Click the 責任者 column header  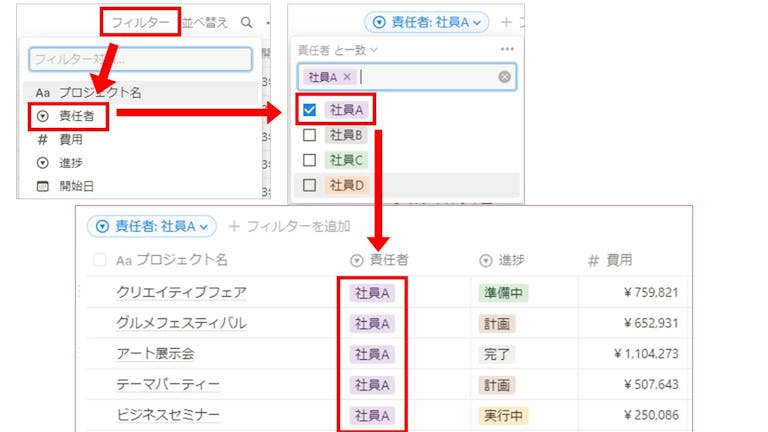(x=380, y=260)
